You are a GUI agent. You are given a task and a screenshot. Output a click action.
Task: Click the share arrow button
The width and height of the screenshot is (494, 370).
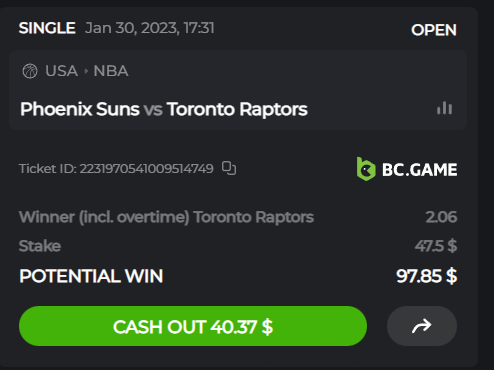(422, 326)
